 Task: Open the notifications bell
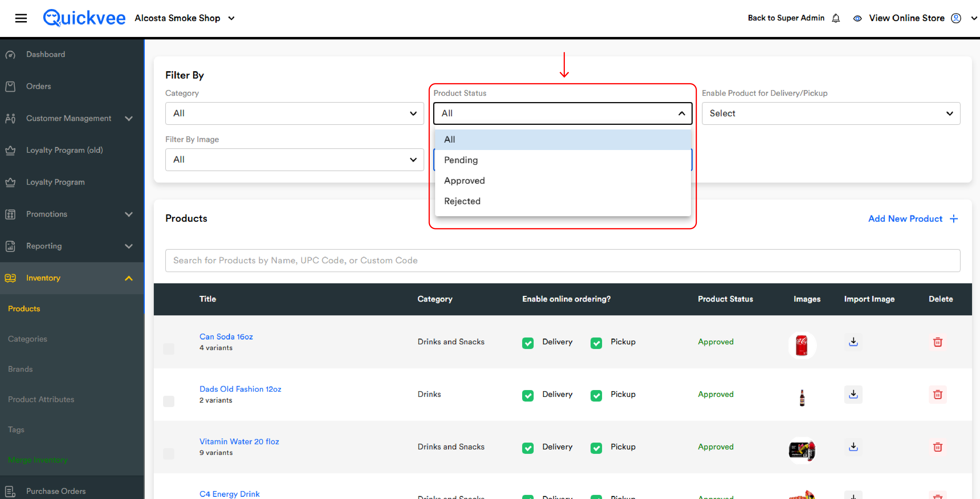[836, 18]
